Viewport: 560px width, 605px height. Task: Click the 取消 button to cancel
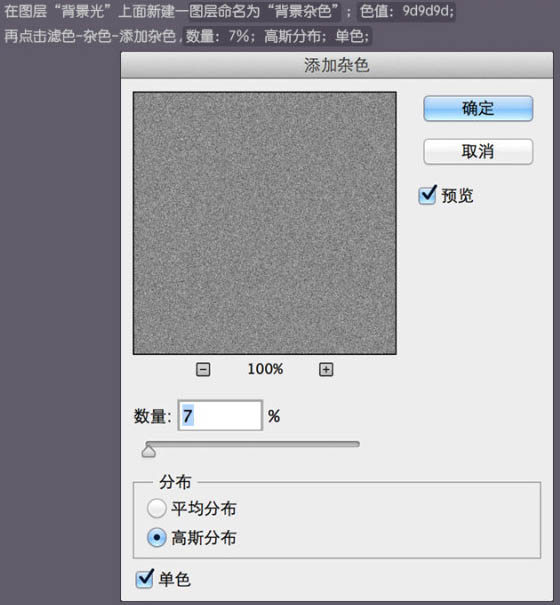click(x=478, y=151)
